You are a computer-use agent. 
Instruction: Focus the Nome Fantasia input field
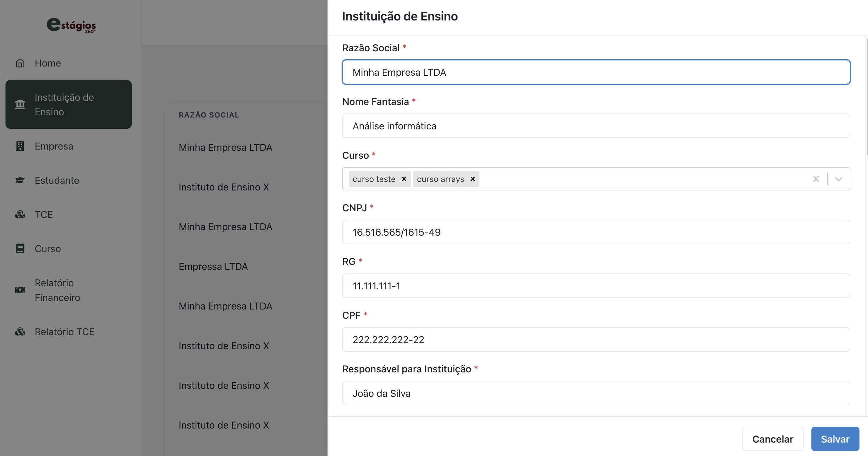596,126
